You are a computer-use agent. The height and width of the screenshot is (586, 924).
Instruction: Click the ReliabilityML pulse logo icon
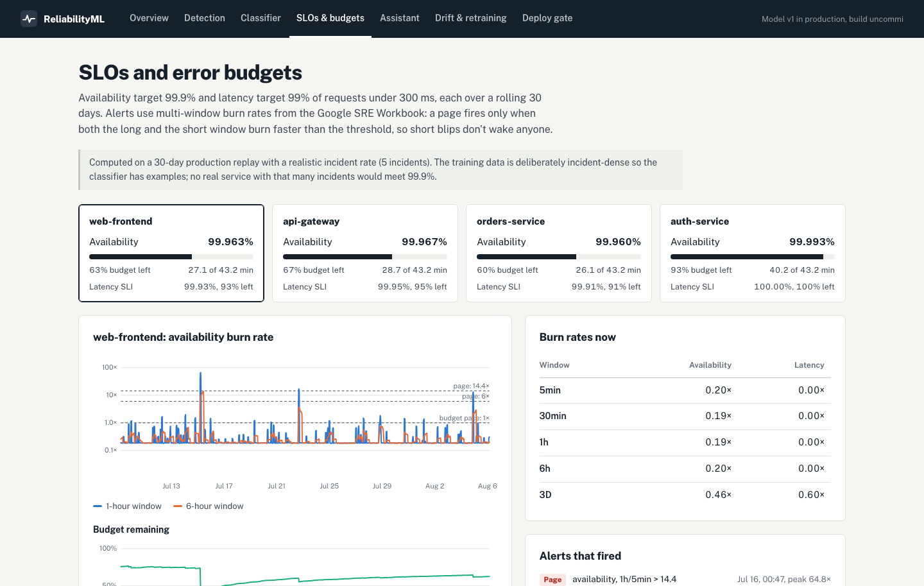(29, 19)
